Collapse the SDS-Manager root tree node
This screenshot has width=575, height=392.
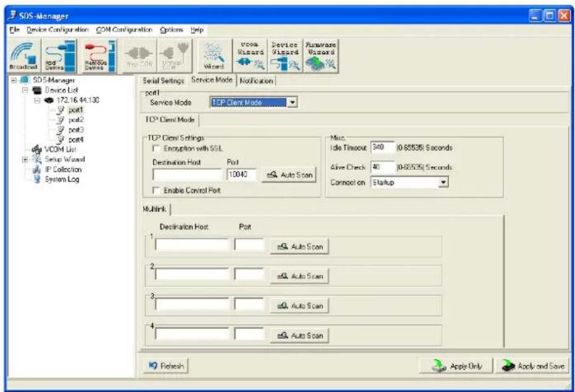pyautogui.click(x=14, y=80)
